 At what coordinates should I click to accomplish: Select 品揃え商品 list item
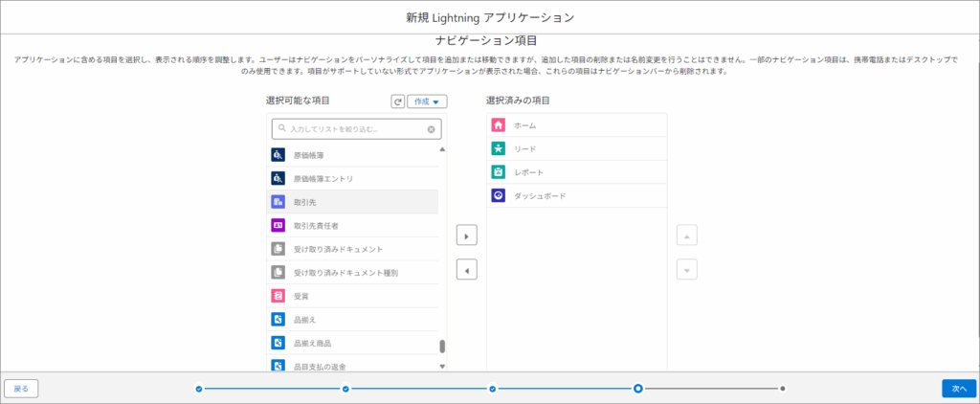[x=313, y=343]
